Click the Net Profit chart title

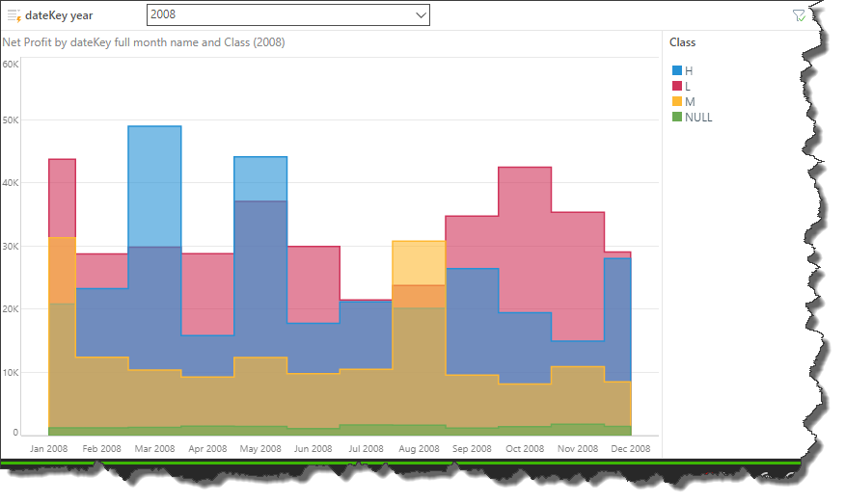pos(144,42)
